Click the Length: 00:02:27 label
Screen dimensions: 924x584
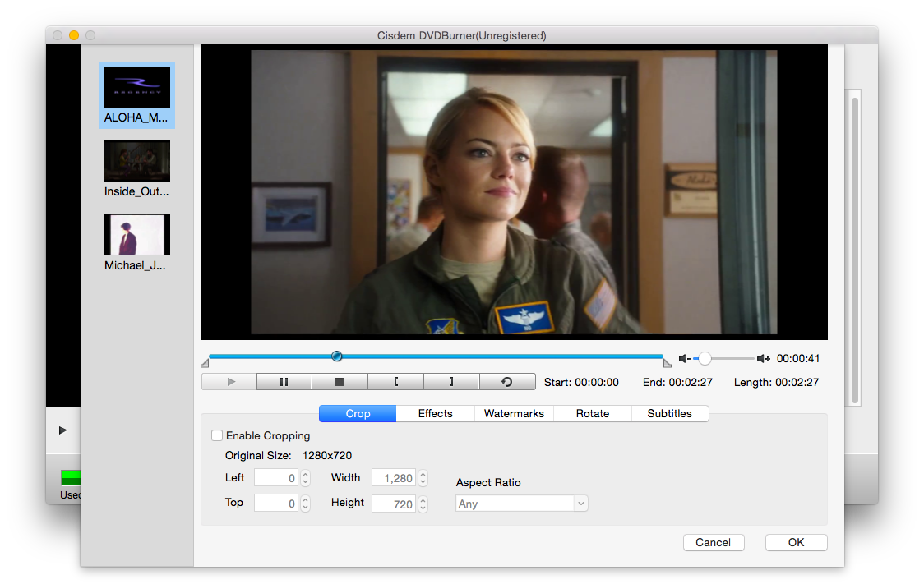pos(776,383)
